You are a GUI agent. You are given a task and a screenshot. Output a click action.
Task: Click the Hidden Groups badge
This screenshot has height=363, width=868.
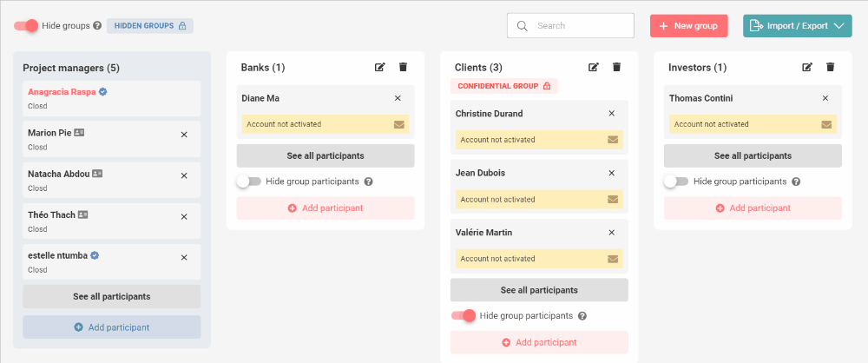150,26
